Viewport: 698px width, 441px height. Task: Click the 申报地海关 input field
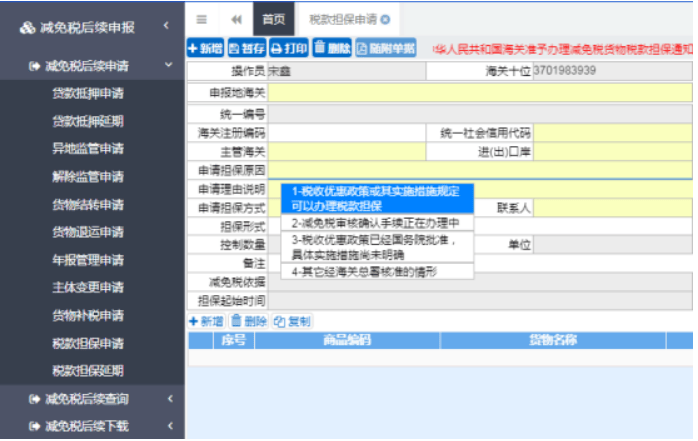point(478,92)
